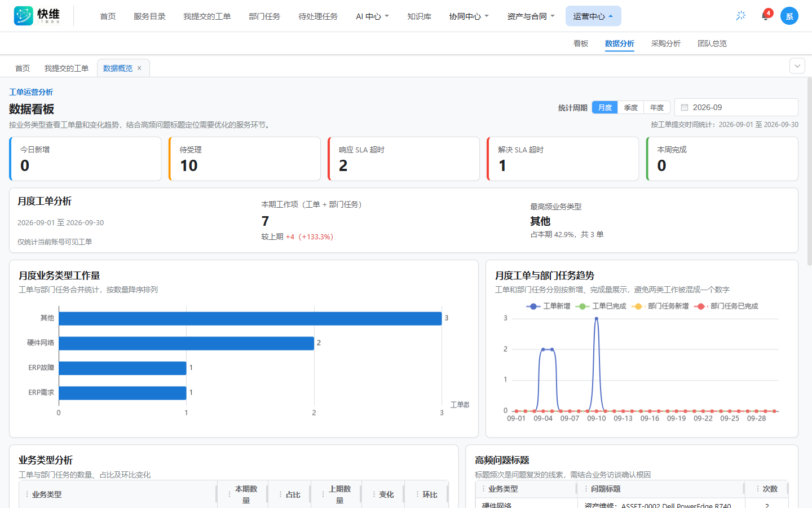This screenshot has width=812, height=508.
Task: Toggle 部门任务新增 series in chart legend
Action: (660, 306)
